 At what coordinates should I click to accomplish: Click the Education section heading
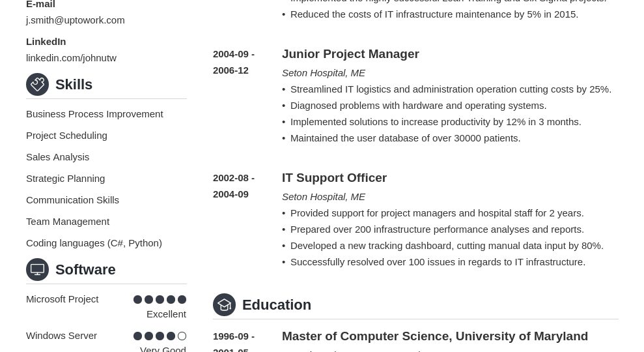click(276, 305)
